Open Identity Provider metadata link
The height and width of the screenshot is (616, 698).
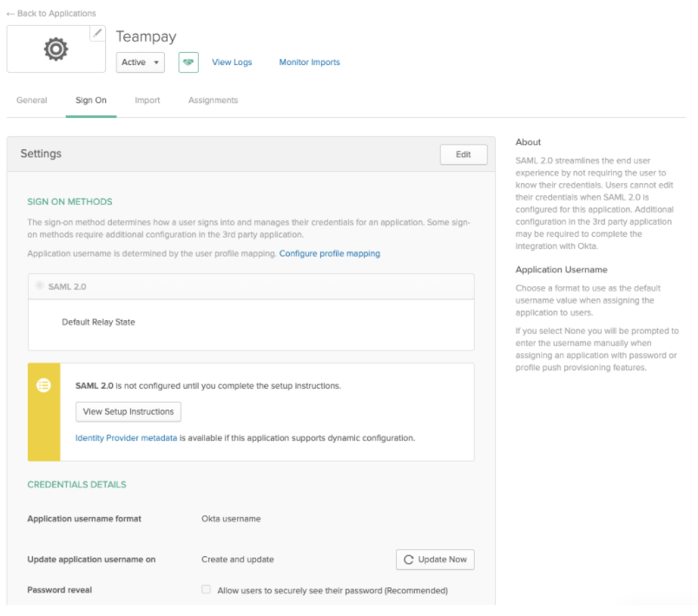[x=126, y=438]
